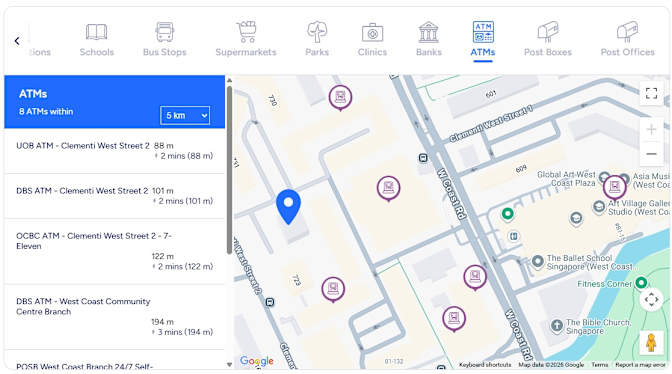Switch to the ATMs tab
The height and width of the screenshot is (374, 672).
pos(483,39)
